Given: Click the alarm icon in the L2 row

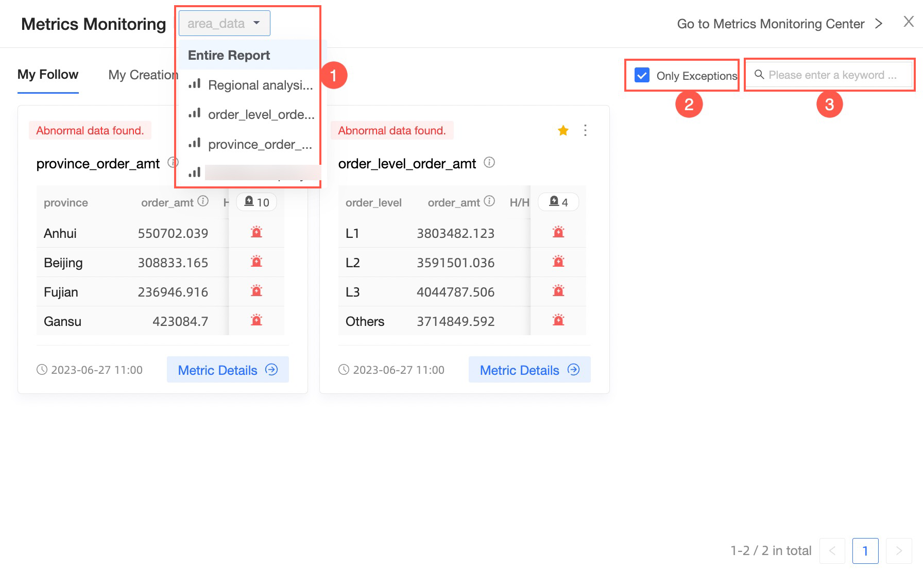Looking at the screenshot, I should click(558, 262).
